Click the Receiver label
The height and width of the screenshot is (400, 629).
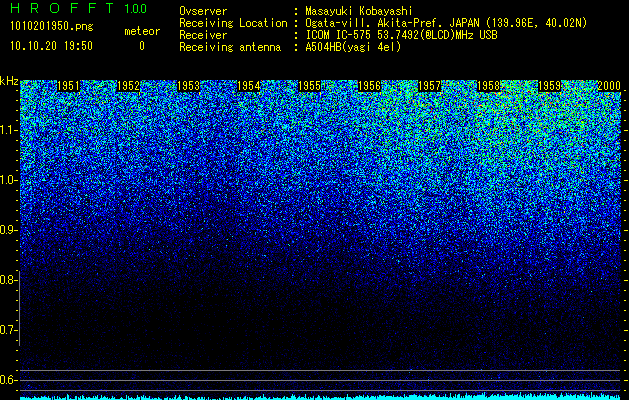pyautogui.click(x=203, y=35)
